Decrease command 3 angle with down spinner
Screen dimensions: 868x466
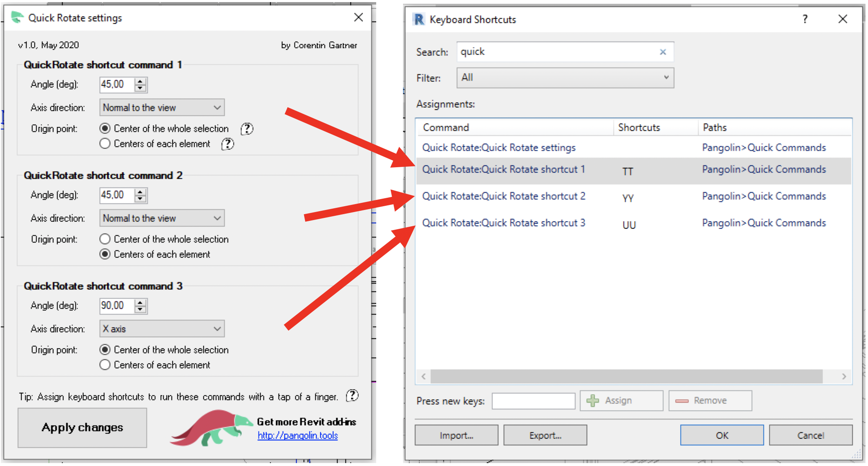coord(141,310)
